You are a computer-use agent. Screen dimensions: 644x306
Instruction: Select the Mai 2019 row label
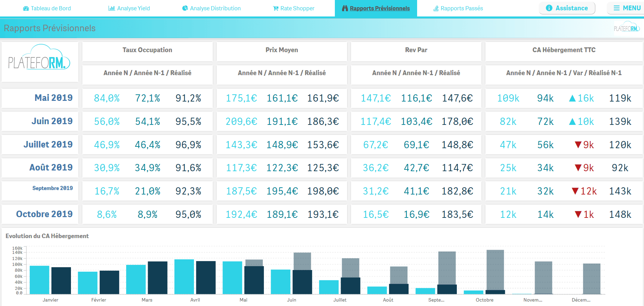[x=53, y=98]
